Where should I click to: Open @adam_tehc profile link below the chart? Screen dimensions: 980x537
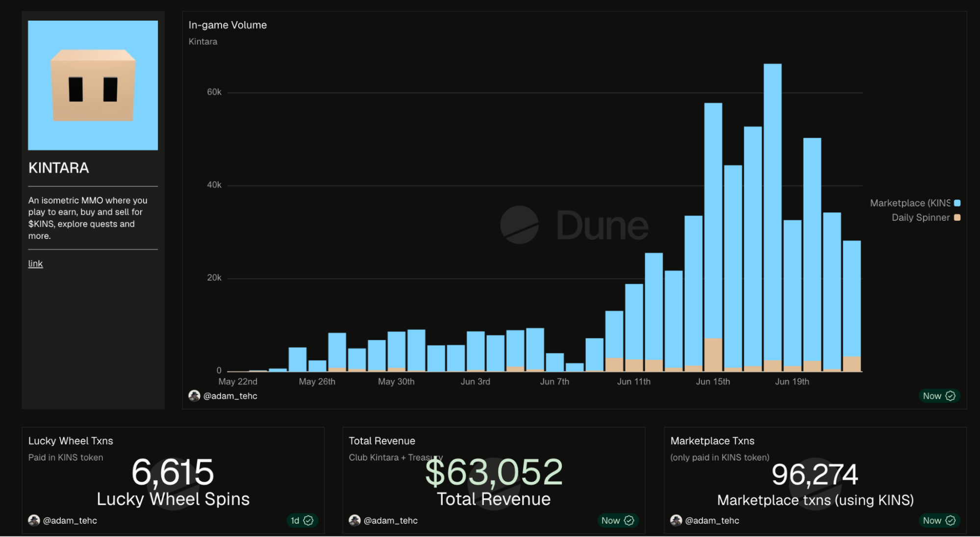coord(230,396)
